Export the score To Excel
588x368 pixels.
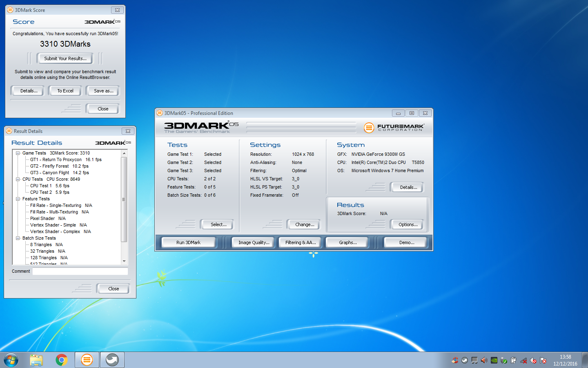[65, 91]
